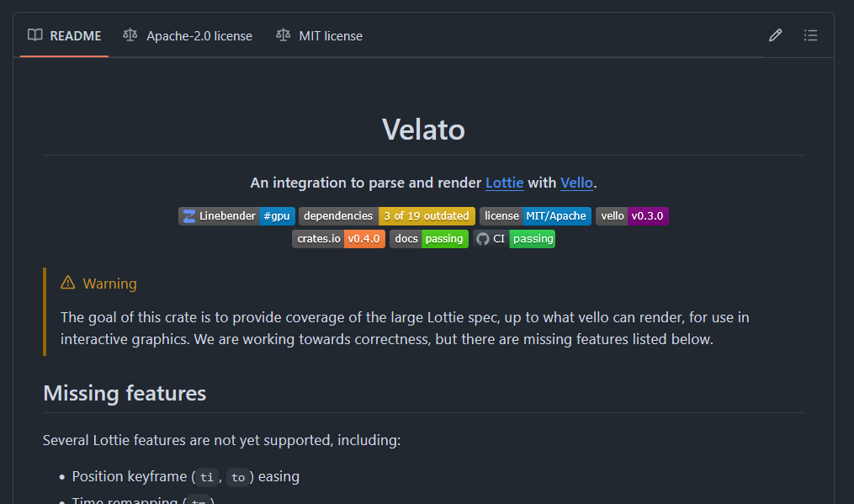This screenshot has width=854, height=504.
Task: Click the Linebender logo in the #gpu badge
Action: [189, 216]
